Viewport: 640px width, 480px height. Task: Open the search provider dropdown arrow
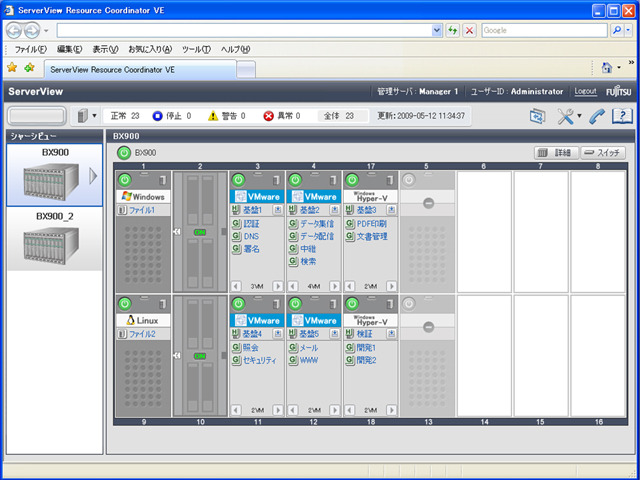pyautogui.click(x=628, y=30)
